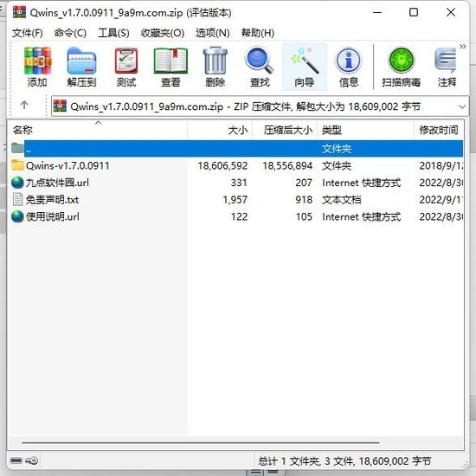The image size is (476, 476).
Task: Click the 注释 (Comment) toolbar icon
Action: point(446,67)
